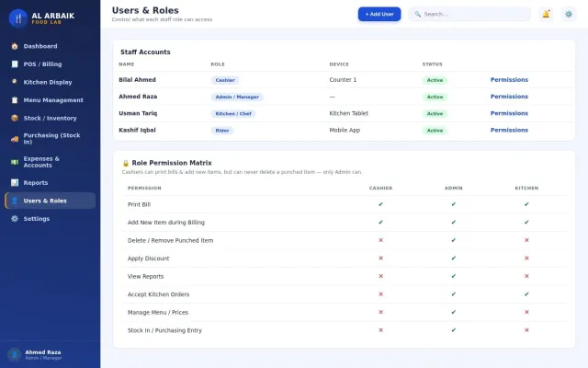Toggle Admin checkmark for Stock In / Purchasing Entry
This screenshot has width=588, height=368.
point(453,330)
